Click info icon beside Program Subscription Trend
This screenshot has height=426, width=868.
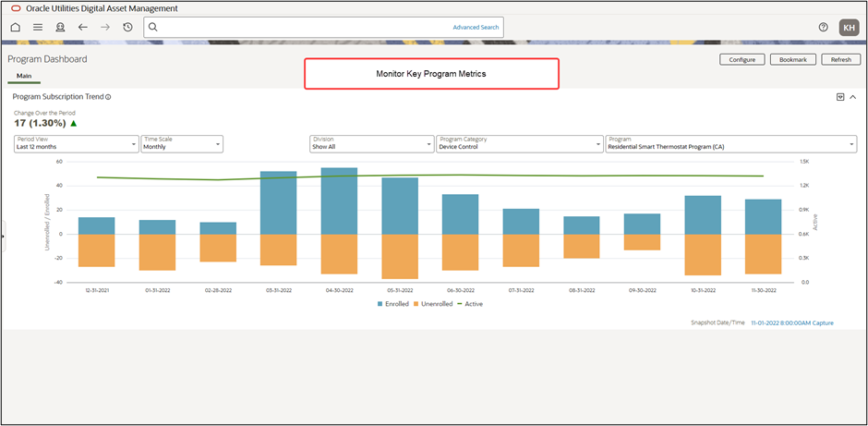108,97
